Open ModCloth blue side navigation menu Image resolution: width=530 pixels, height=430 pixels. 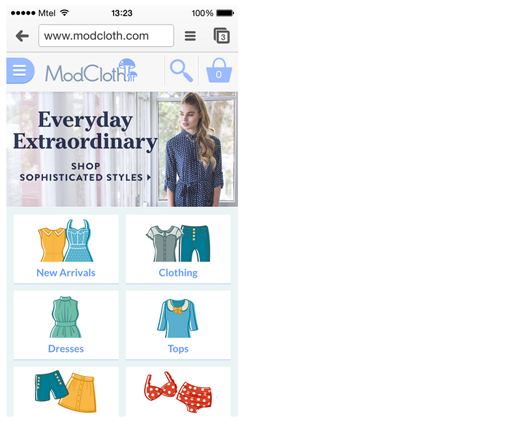coord(20,71)
